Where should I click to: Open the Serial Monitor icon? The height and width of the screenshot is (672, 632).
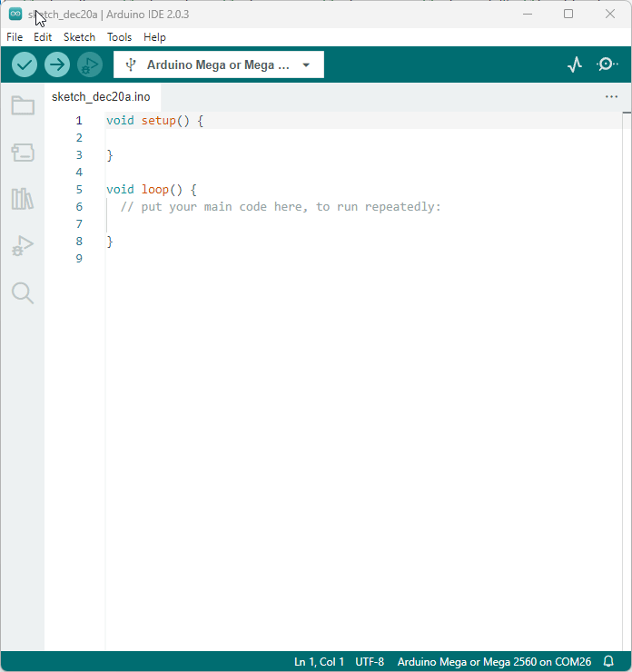pos(607,64)
